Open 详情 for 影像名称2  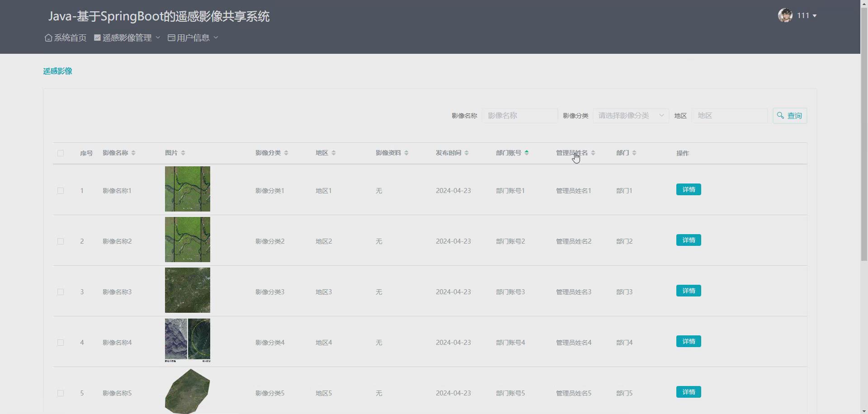pyautogui.click(x=688, y=240)
